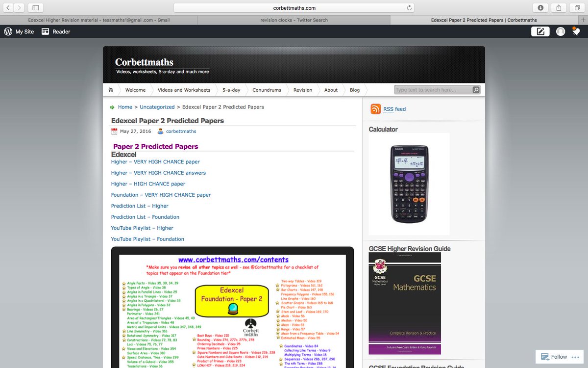Click the home icon in site navigation
This screenshot has width=588, height=368.
coord(111,90)
